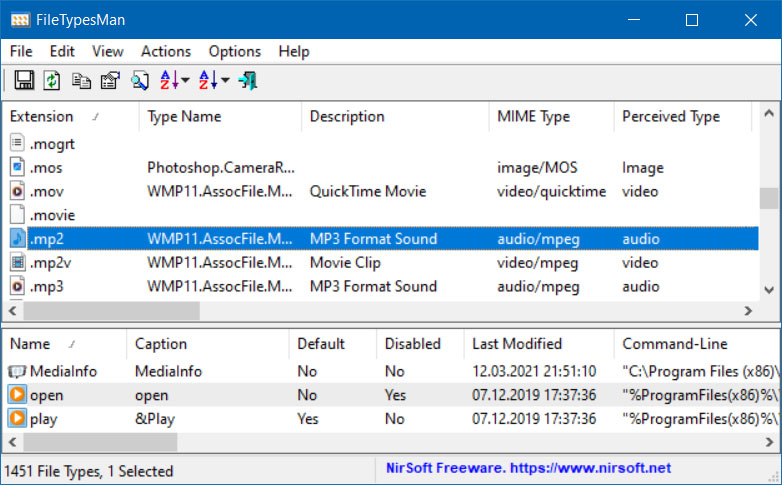Screen dimensions: 782x485
Task: Open the first A-Z sort dropdown arrow
Action: click(186, 80)
